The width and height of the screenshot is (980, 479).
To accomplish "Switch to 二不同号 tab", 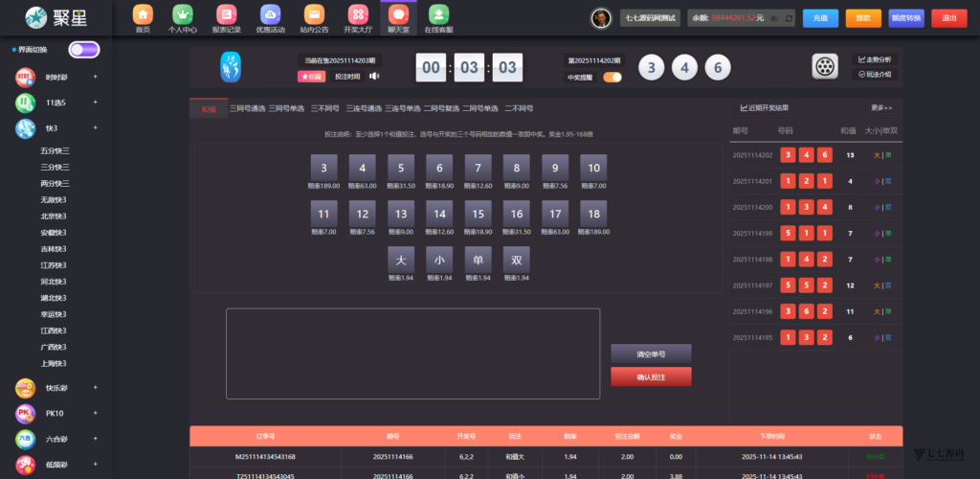I will coord(519,108).
